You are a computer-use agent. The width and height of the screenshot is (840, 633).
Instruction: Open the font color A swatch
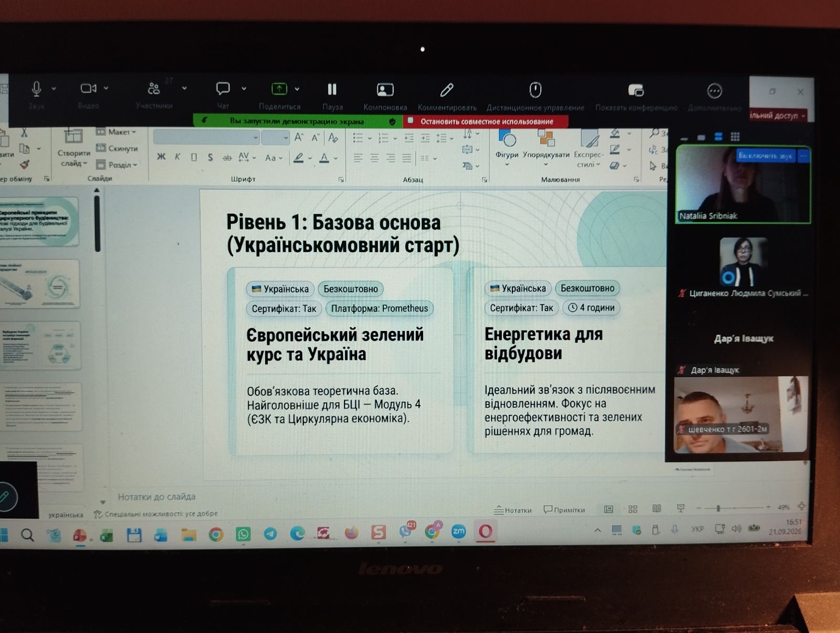[x=324, y=158]
